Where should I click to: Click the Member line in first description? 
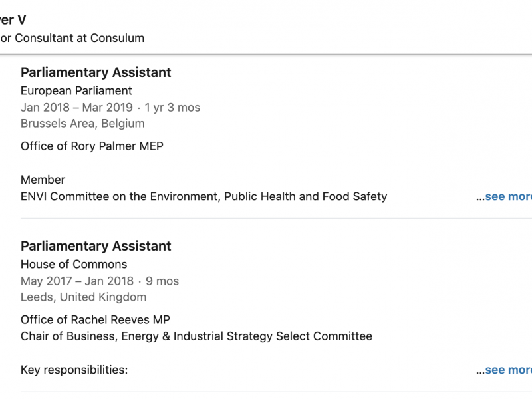pos(43,180)
